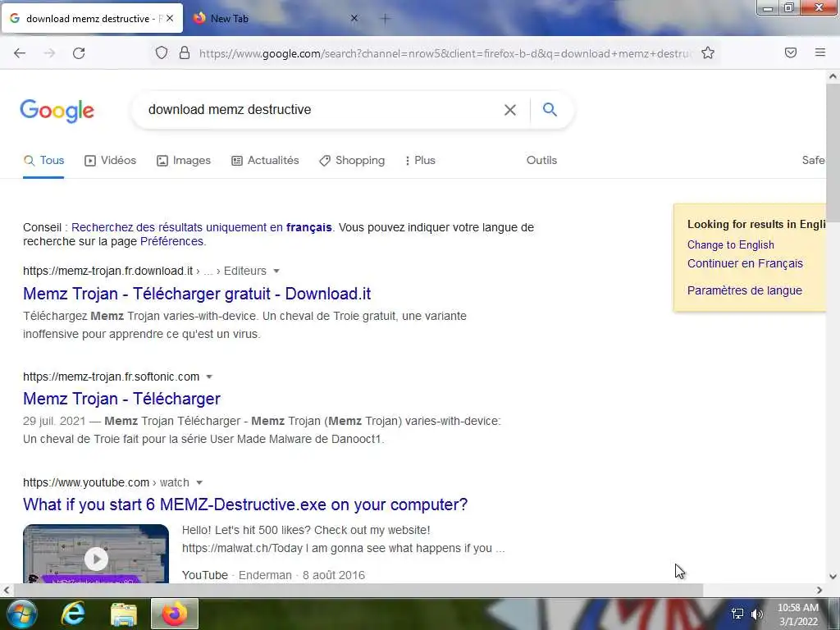Open the Windows Start menu
This screenshot has height=630, width=840.
point(21,614)
